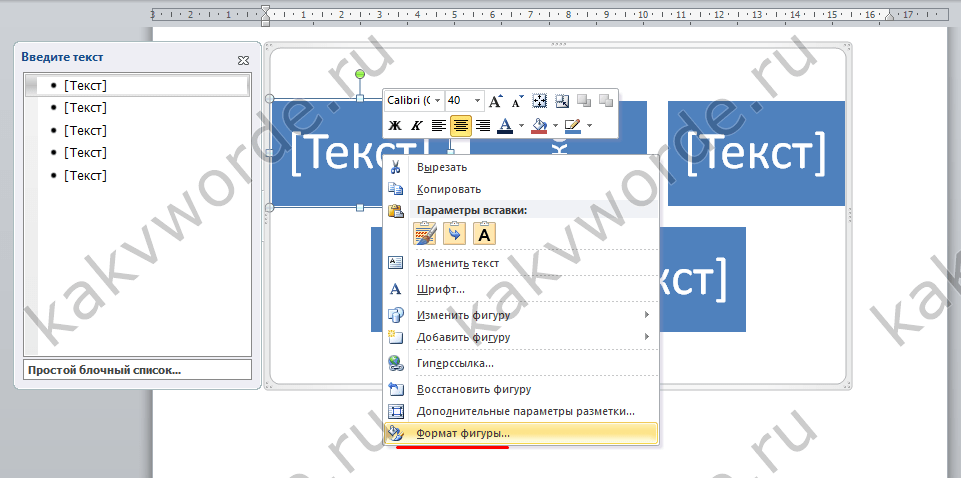Increase font size with Grow Font icon

(496, 101)
